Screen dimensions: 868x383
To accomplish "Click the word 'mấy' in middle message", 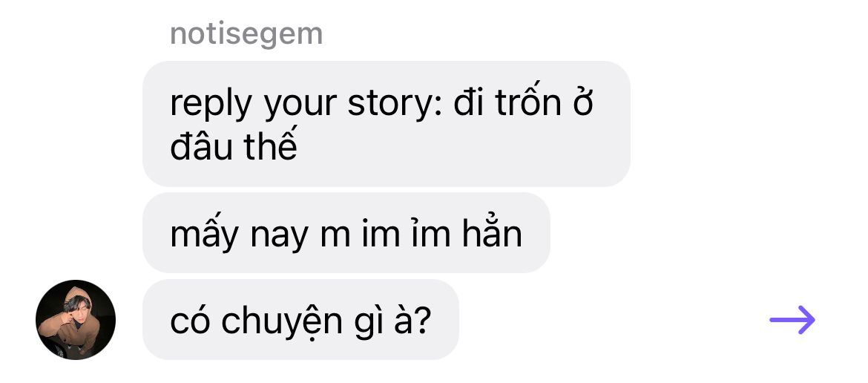I will click(204, 235).
